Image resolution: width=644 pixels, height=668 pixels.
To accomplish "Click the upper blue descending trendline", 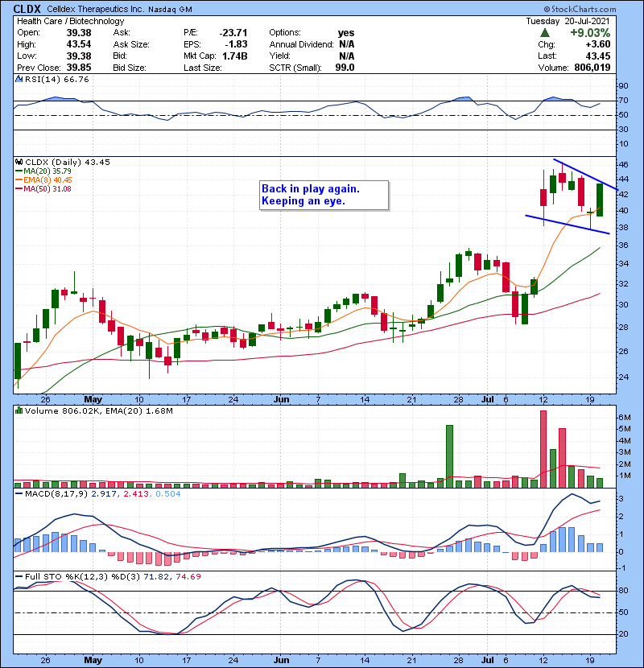I will pyautogui.click(x=585, y=175).
